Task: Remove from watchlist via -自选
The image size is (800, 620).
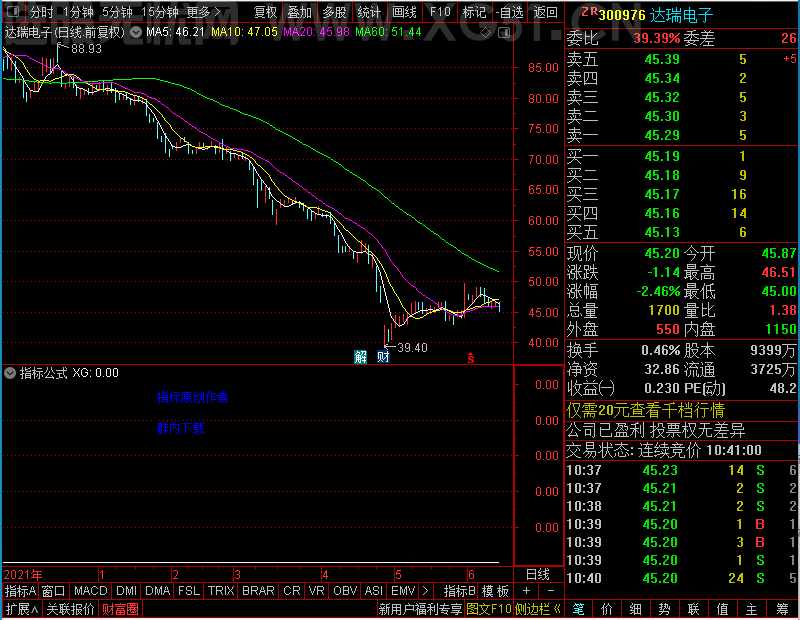Action: 510,12
